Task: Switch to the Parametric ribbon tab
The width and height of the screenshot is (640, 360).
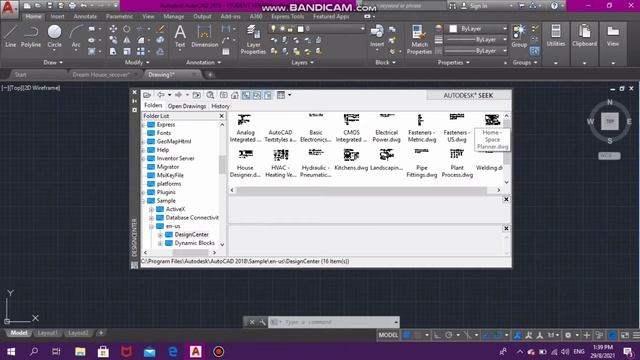Action: pyautogui.click(x=119, y=17)
